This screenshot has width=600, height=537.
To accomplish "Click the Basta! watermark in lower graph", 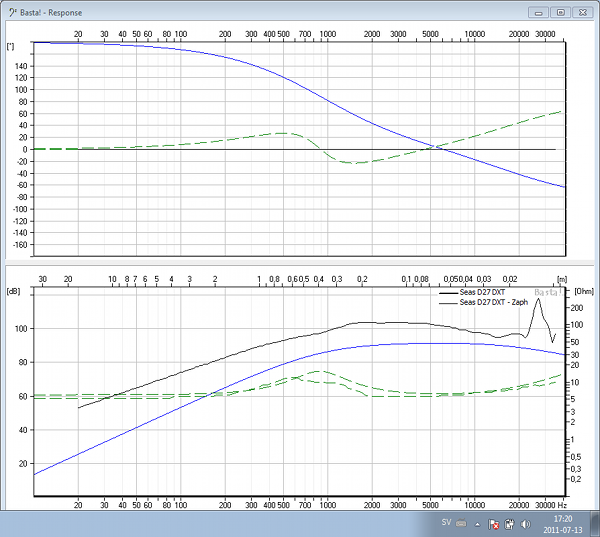I will [547, 293].
